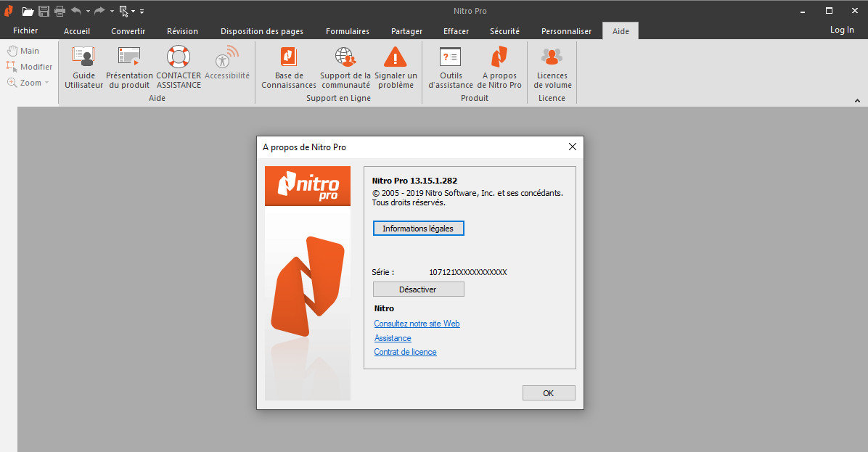
Task: Click the Désactiver button
Action: click(x=419, y=289)
